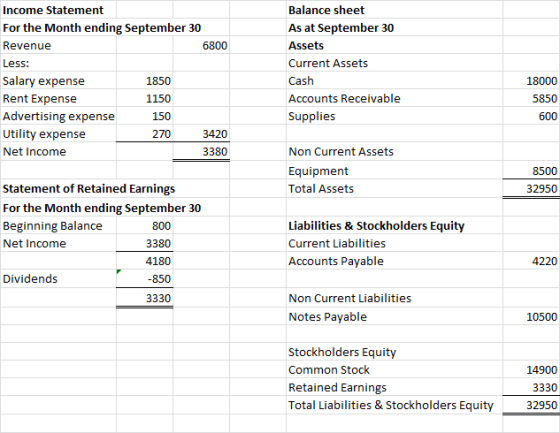
Task: Select the 'Common Stock' label
Action: click(329, 370)
